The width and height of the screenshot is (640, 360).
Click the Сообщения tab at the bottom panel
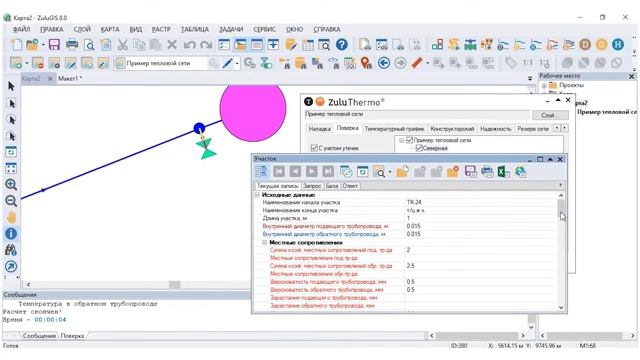39,336
